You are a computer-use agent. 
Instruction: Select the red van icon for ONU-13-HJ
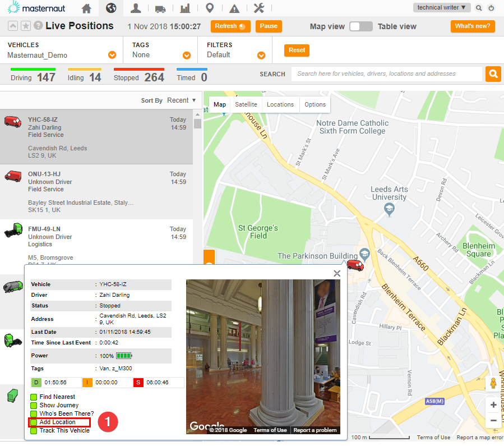(13, 177)
